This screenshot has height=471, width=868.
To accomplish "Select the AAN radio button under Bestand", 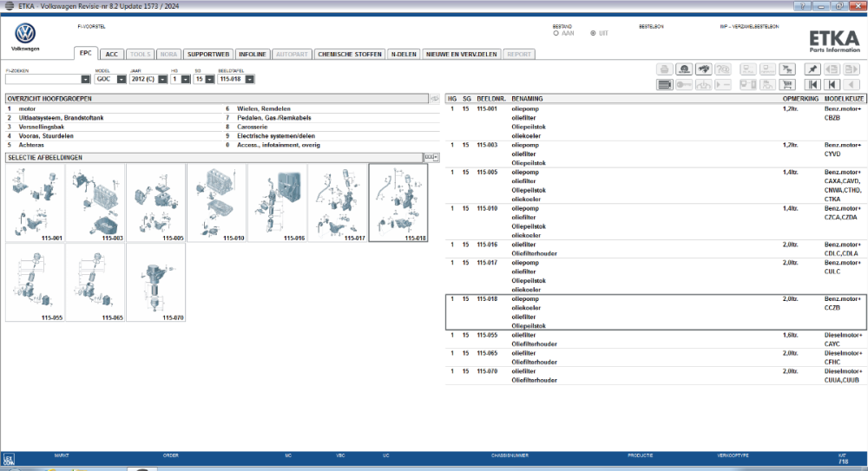I will (x=556, y=33).
